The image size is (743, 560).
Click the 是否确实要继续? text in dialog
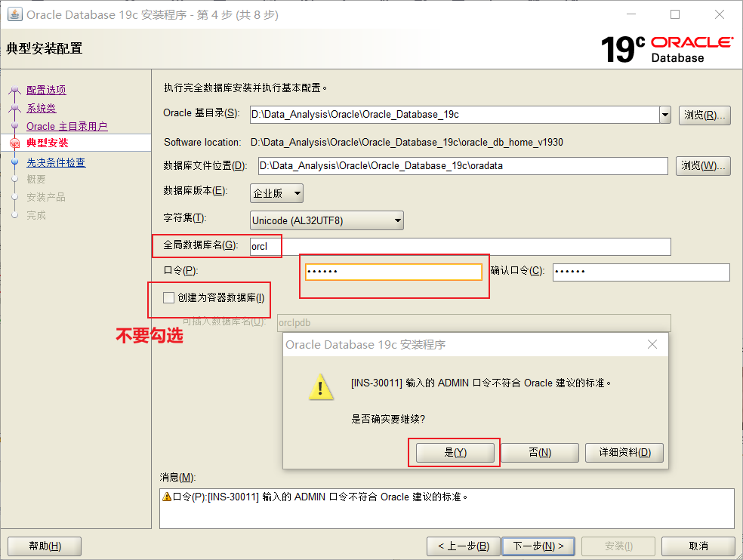pyautogui.click(x=388, y=419)
